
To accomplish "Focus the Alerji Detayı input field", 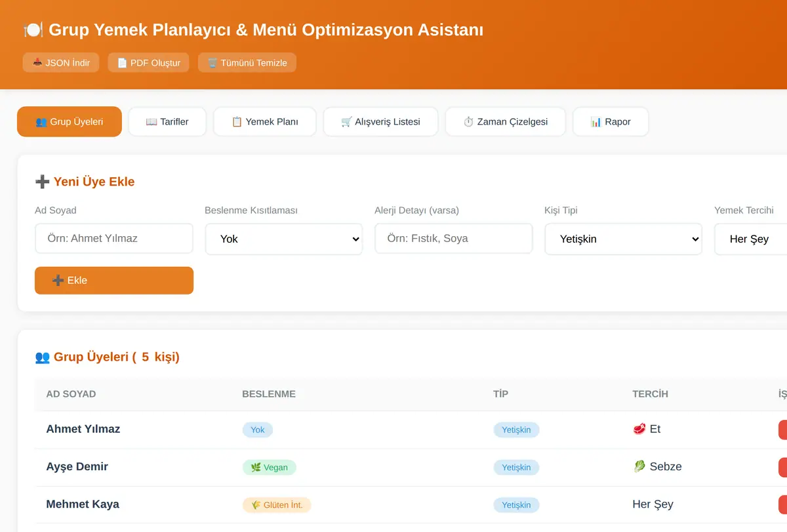I will 454,239.
